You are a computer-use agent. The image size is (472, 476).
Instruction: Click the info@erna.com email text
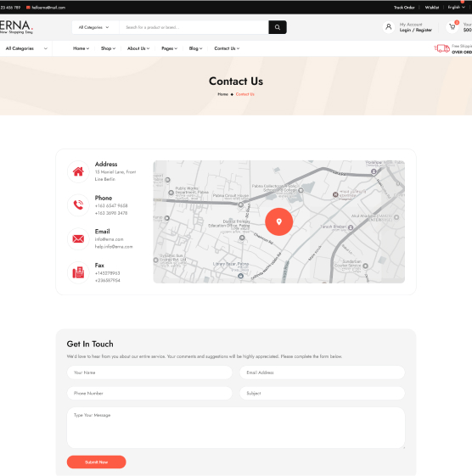pos(109,239)
